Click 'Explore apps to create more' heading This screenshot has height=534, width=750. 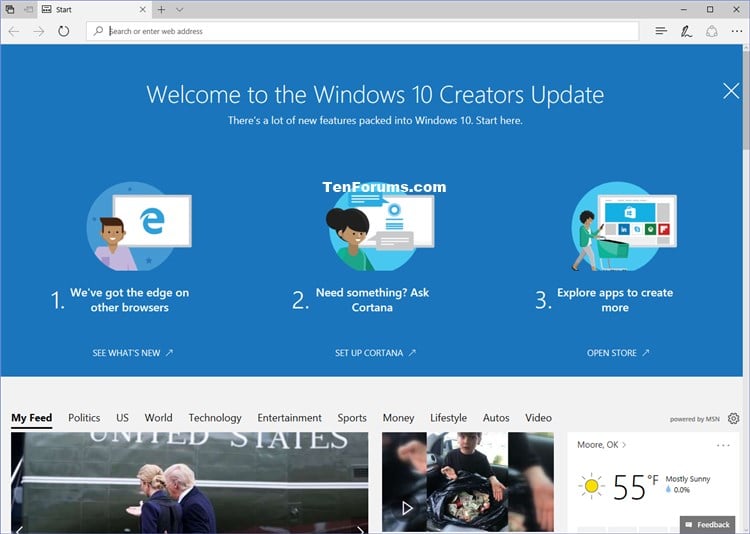[x=615, y=300]
